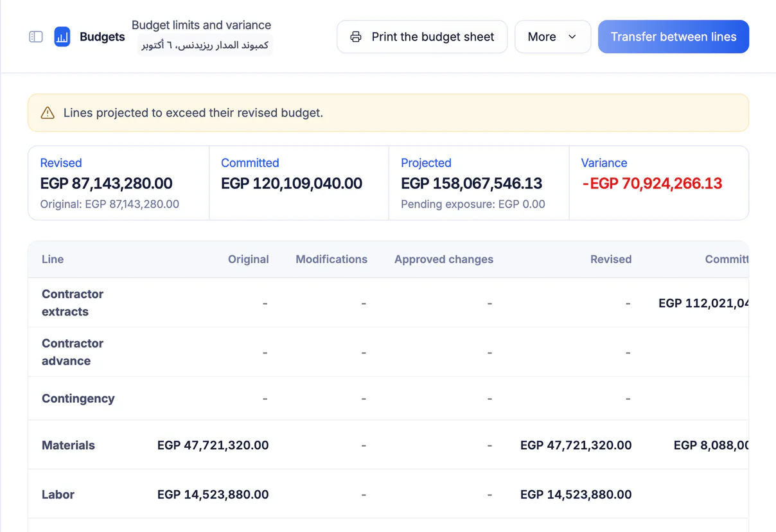Click the Revised table column header

[x=611, y=260]
